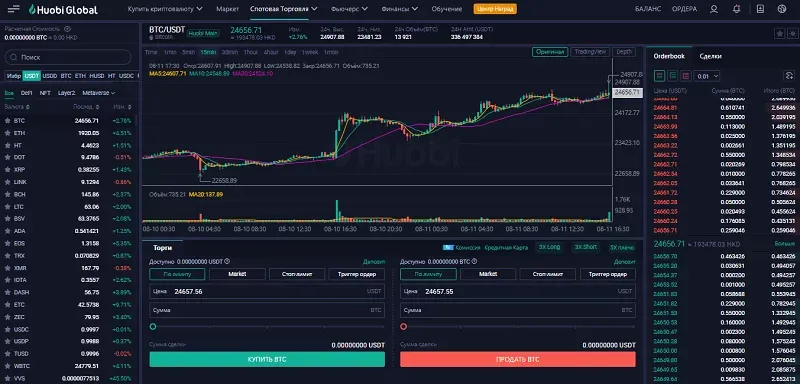Click the buy amount slider handle

pos(153,326)
